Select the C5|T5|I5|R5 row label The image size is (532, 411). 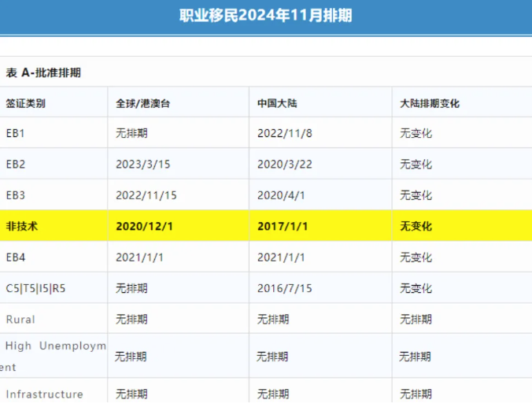coord(35,288)
